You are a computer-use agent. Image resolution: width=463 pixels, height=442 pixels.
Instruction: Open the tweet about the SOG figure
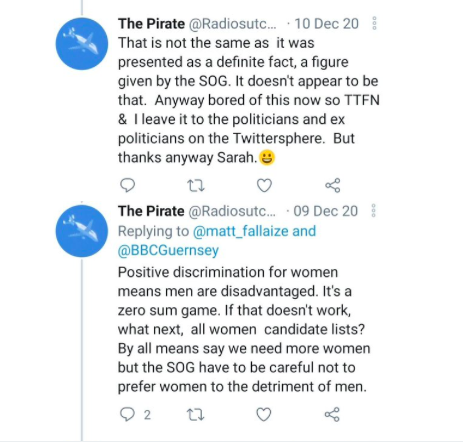[249, 100]
